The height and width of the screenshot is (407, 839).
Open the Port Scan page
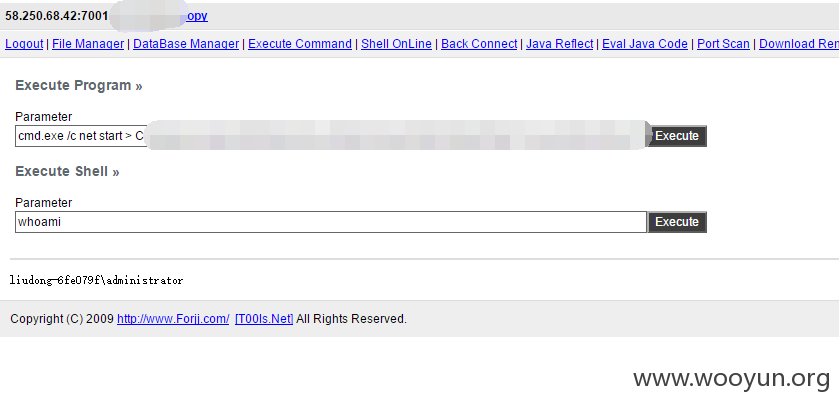click(x=723, y=44)
